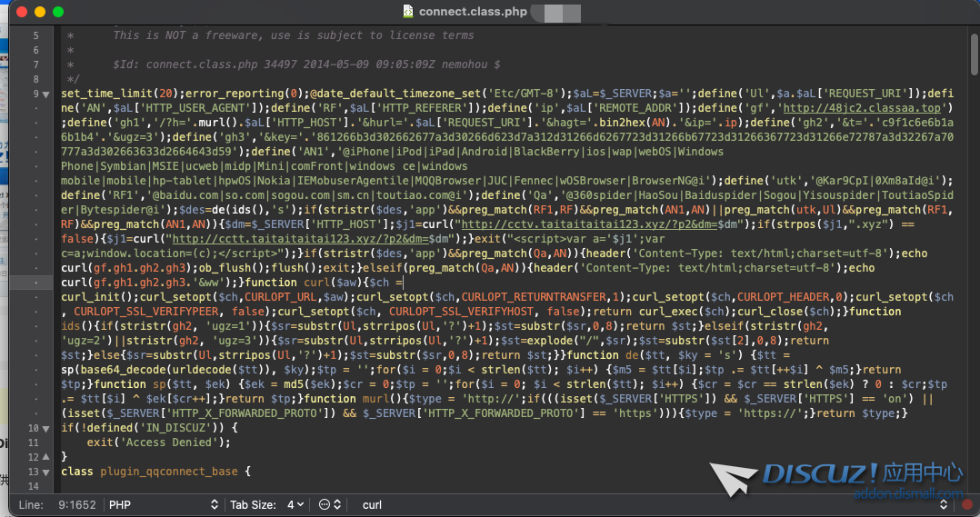The height and width of the screenshot is (517, 980).
Task: Collapse the fold arrow at line 10
Action: pos(45,428)
